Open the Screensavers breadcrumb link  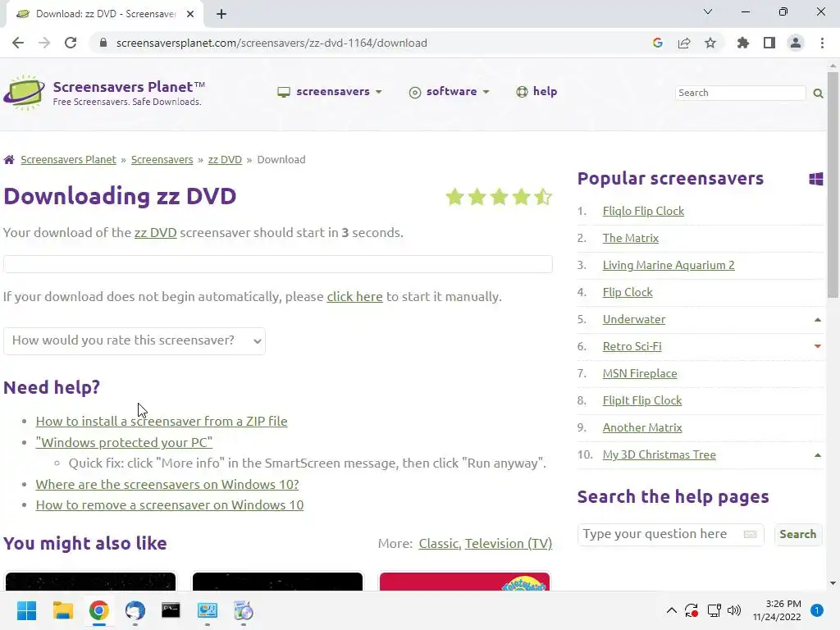coord(162,160)
